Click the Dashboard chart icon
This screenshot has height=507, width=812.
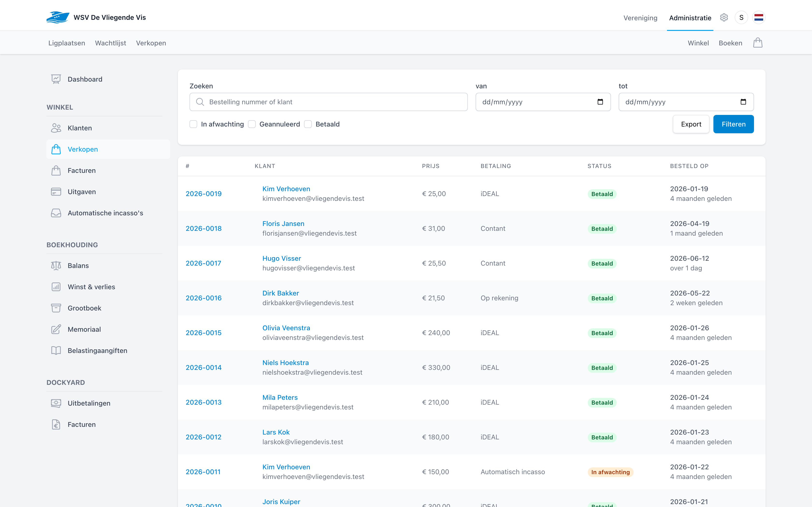[56, 79]
